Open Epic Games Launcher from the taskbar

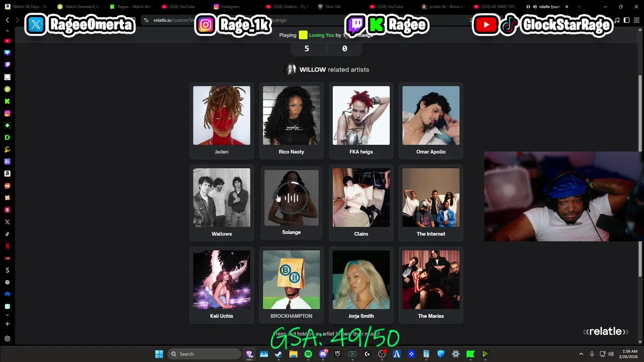338,354
